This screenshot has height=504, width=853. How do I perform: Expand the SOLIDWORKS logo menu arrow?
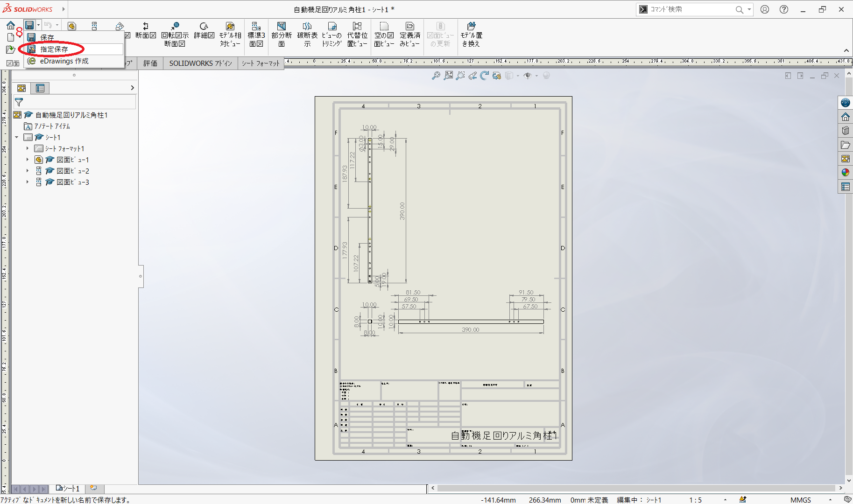pyautogui.click(x=63, y=9)
